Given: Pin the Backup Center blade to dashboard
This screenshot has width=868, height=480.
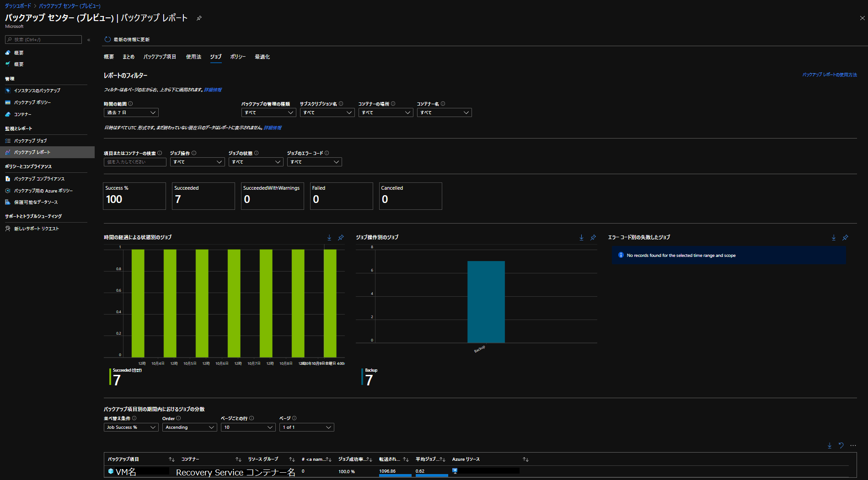Looking at the screenshot, I should (199, 18).
